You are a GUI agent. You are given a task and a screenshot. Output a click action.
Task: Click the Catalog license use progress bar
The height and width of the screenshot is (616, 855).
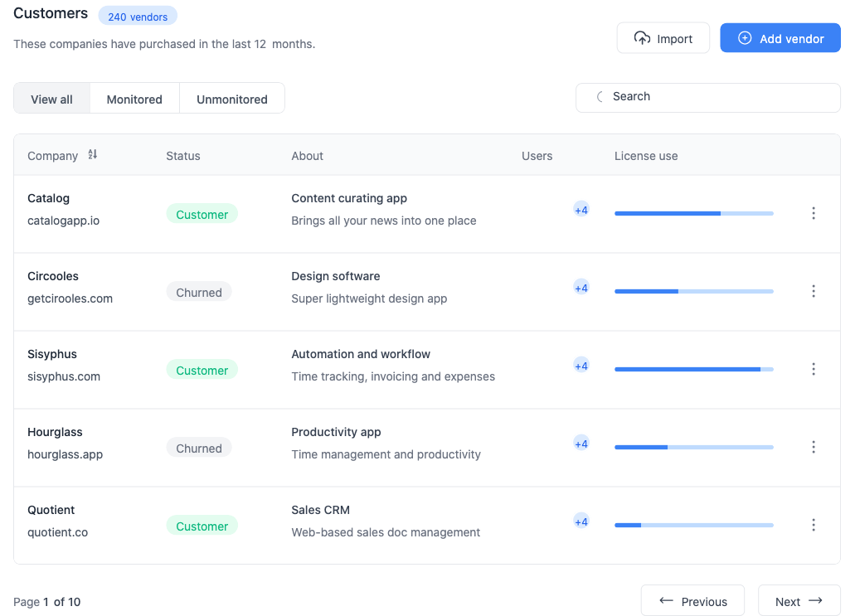pos(693,213)
